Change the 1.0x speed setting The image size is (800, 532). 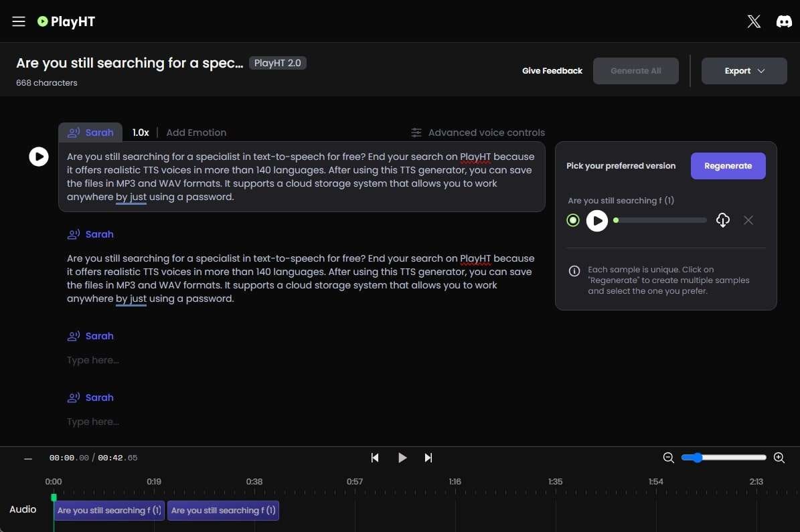click(x=141, y=132)
